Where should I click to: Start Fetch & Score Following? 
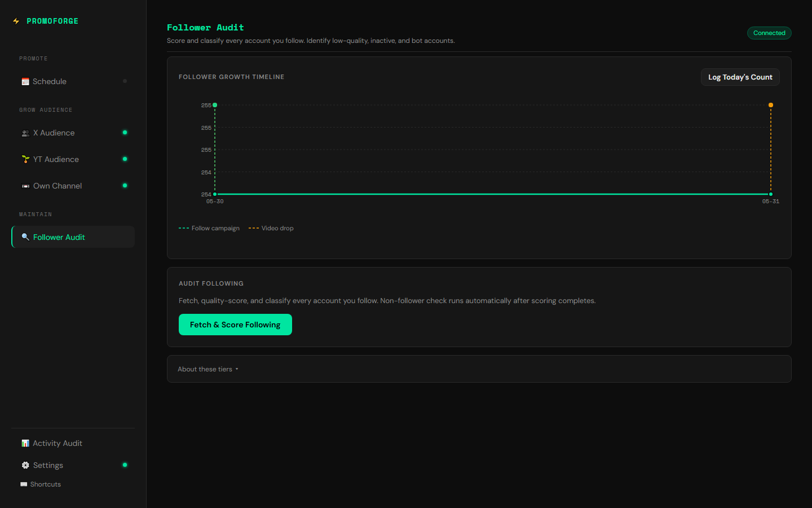coord(235,325)
